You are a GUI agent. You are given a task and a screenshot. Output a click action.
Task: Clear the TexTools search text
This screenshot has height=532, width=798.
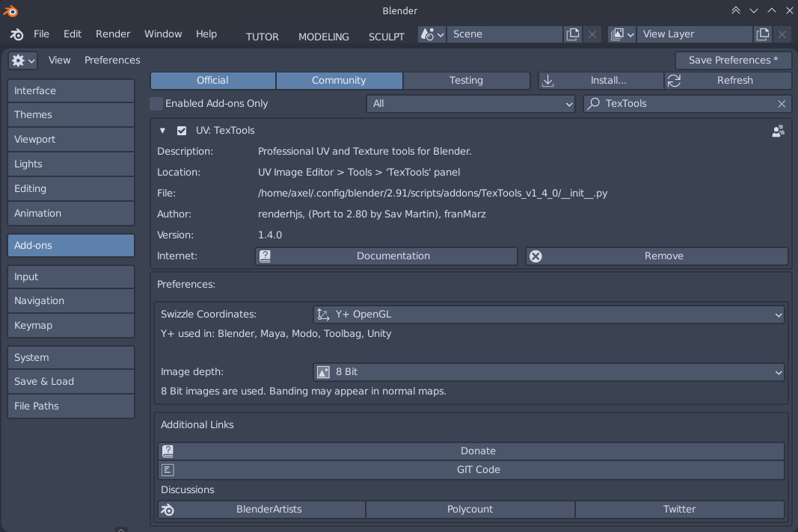coord(782,104)
